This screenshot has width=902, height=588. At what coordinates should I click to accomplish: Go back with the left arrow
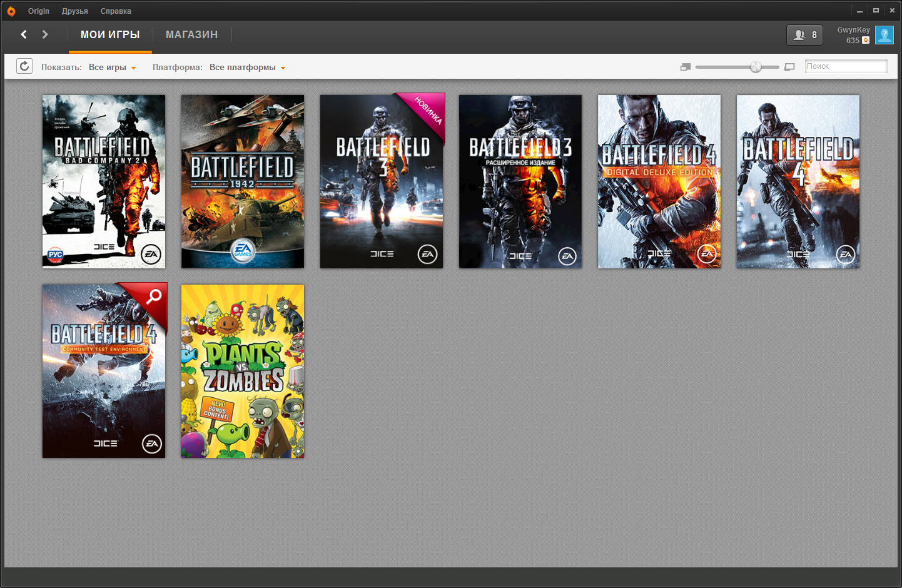pyautogui.click(x=24, y=34)
